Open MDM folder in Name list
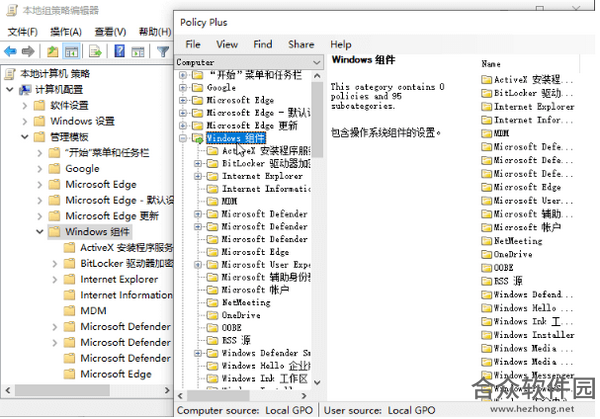This screenshot has height=419, width=600. point(501,134)
